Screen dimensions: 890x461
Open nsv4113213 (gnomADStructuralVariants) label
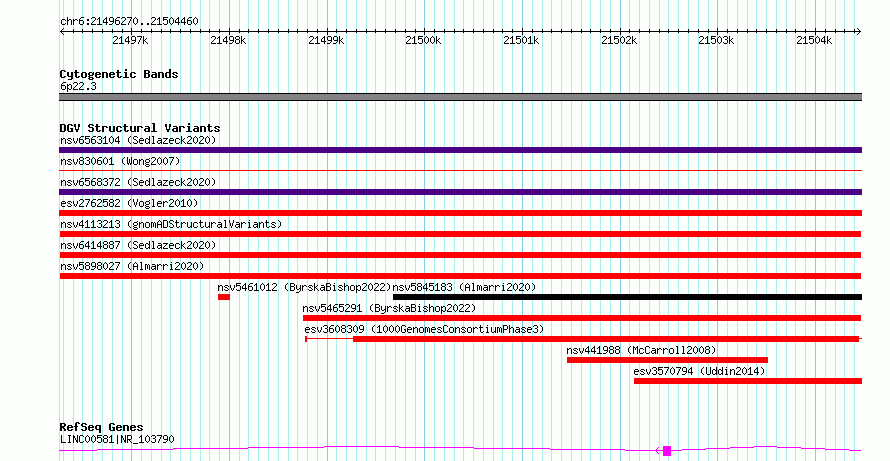[171, 224]
